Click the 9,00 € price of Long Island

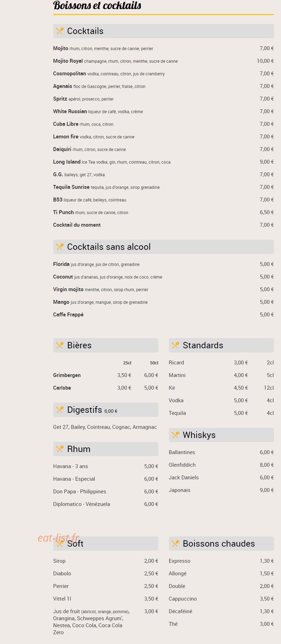tap(267, 162)
